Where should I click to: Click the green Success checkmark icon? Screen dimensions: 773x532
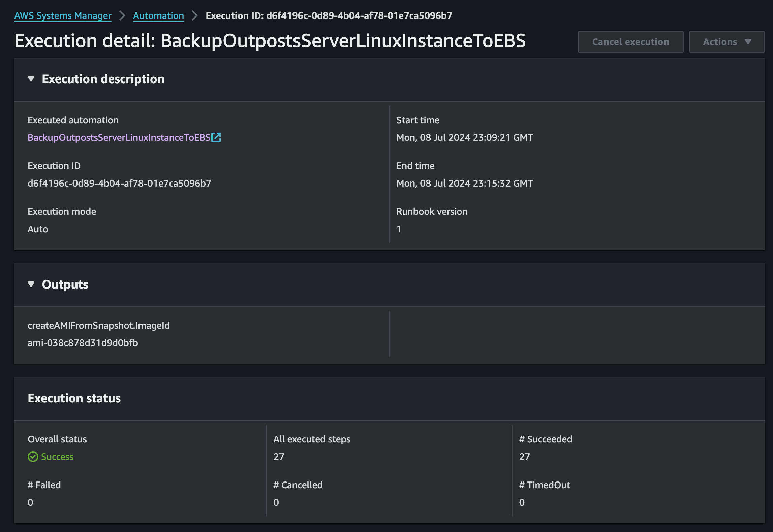(33, 457)
